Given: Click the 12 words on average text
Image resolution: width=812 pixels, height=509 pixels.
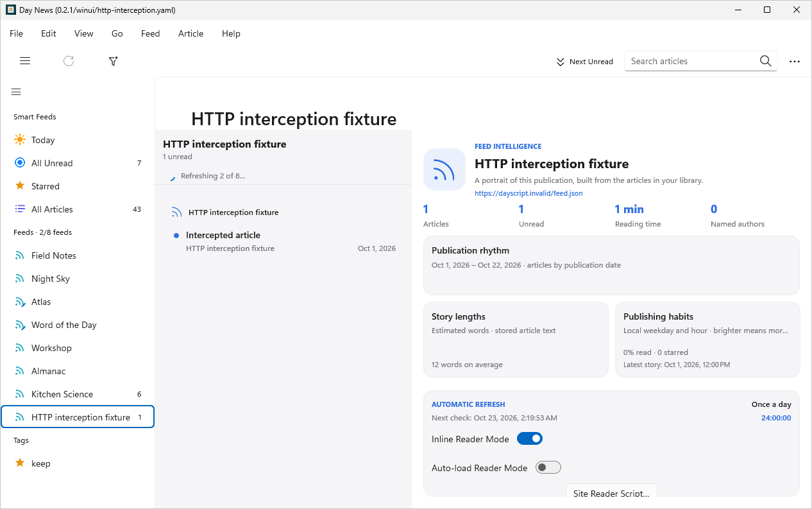Looking at the screenshot, I should coord(467,365).
